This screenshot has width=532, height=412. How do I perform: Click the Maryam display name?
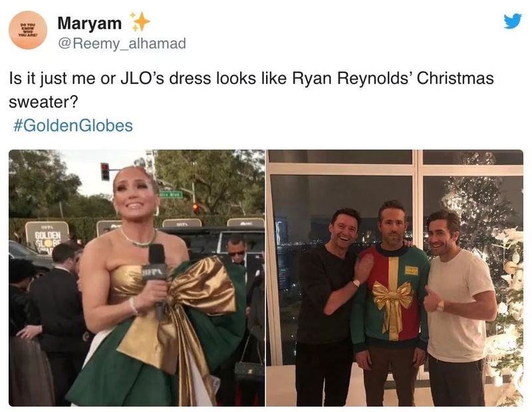(x=90, y=23)
